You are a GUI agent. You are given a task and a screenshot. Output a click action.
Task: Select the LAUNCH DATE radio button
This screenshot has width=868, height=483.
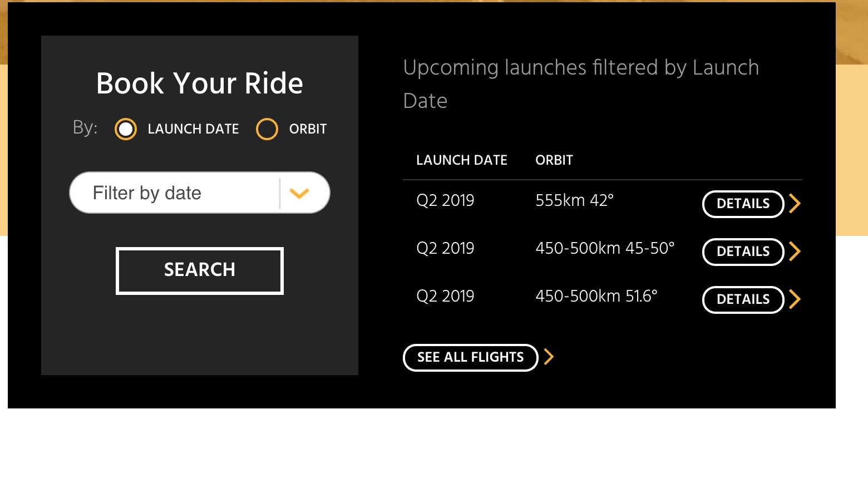click(x=126, y=129)
